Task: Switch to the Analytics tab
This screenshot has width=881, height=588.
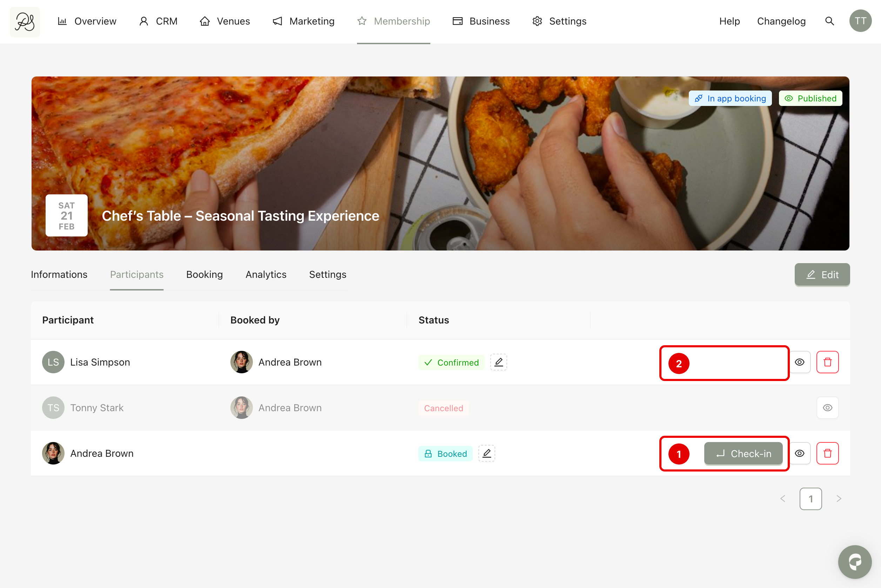Action: pos(265,274)
